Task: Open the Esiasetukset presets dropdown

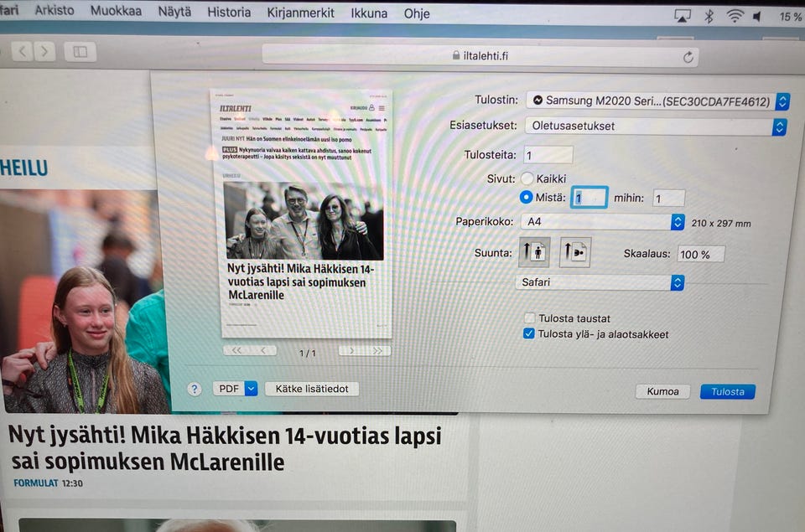Action: coord(656,127)
